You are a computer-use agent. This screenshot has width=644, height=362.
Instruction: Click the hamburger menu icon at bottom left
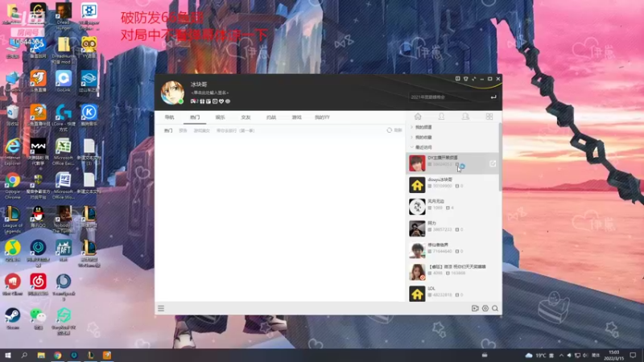[x=161, y=308]
